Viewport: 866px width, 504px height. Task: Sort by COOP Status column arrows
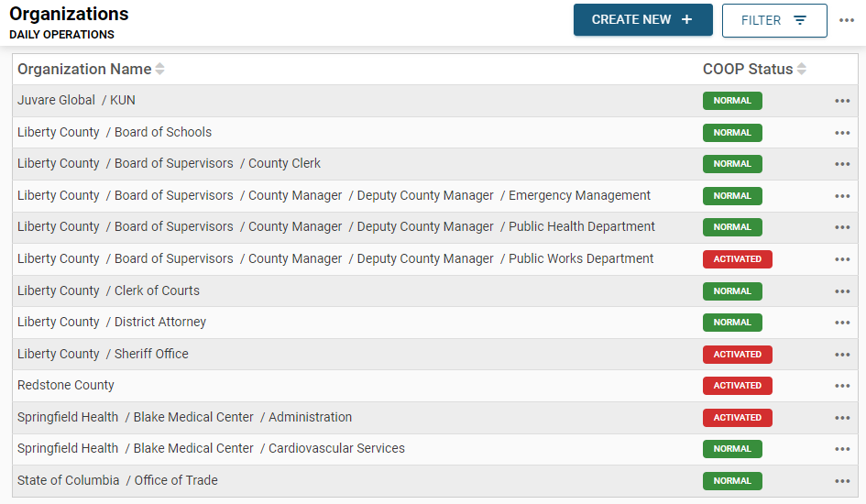[x=802, y=70]
